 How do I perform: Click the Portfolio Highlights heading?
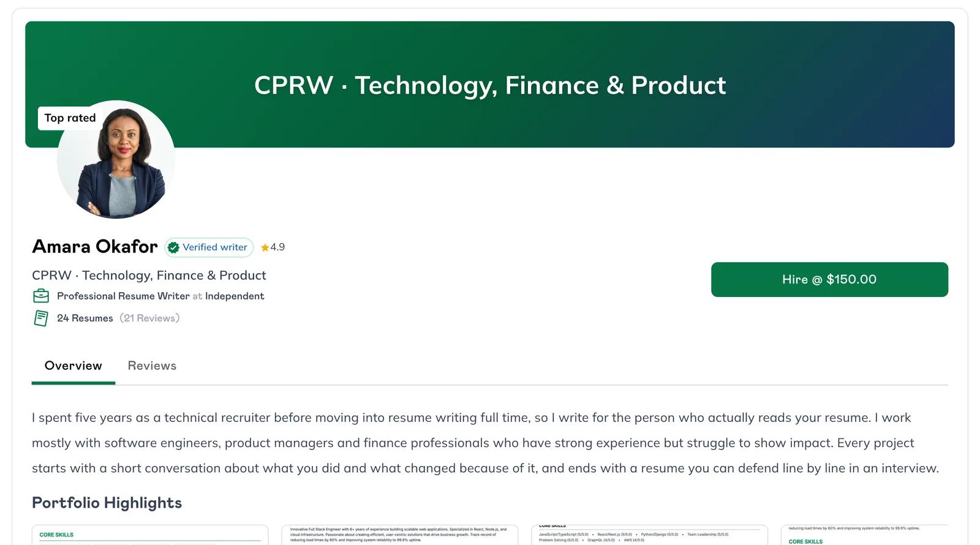[107, 503]
